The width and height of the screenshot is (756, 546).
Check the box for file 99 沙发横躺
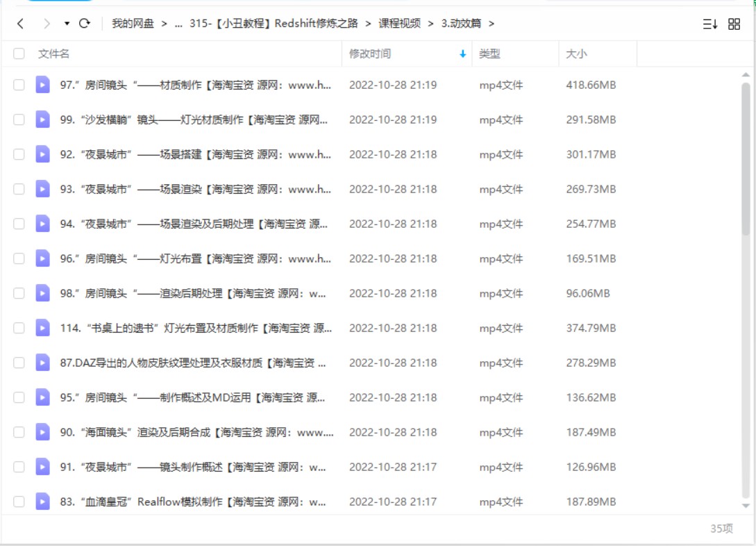pyautogui.click(x=19, y=119)
